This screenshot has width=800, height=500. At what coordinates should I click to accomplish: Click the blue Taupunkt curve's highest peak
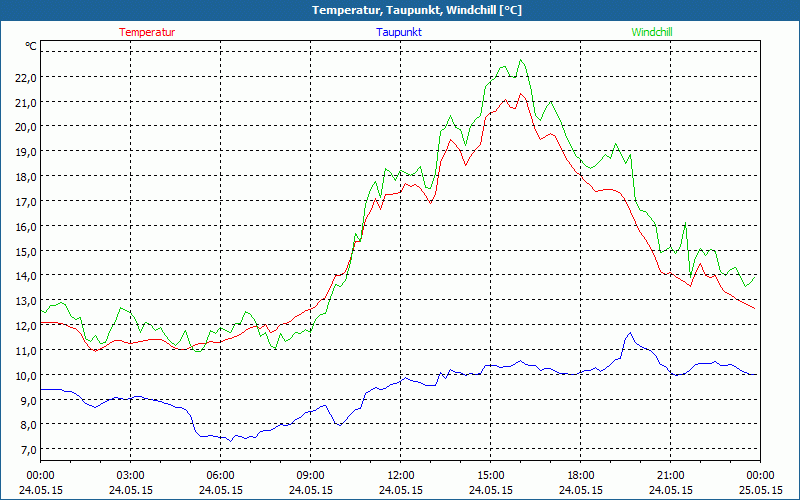pos(630,333)
